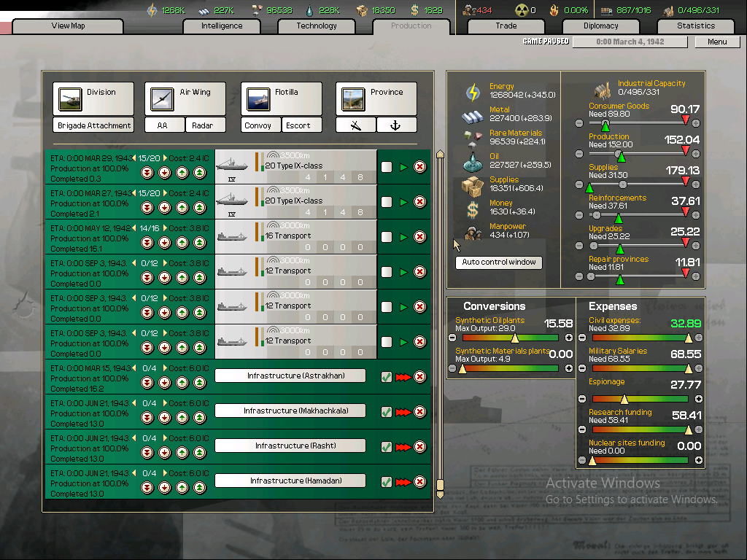Click the crossed-swords fortification icon

[x=355, y=125]
